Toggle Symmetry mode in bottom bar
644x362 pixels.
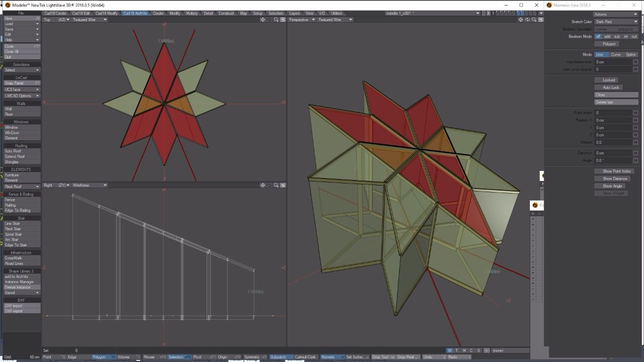point(255,357)
